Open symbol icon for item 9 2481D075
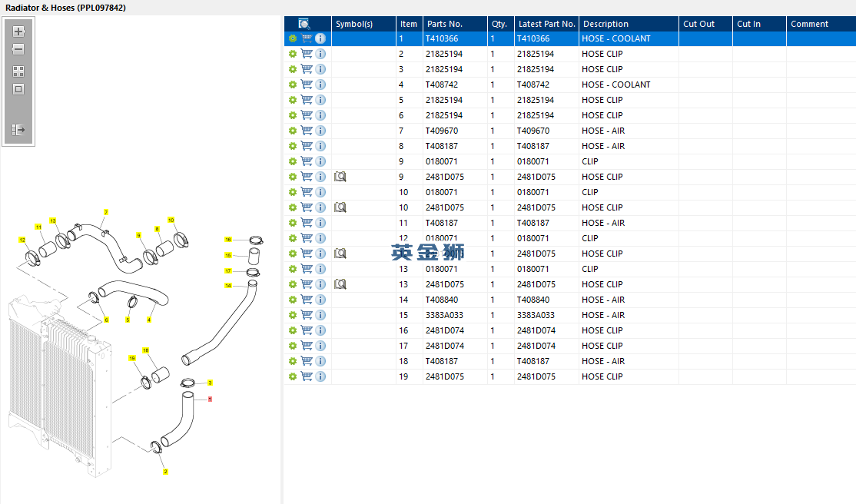Viewport: 856px width, 504px height. pos(340,177)
